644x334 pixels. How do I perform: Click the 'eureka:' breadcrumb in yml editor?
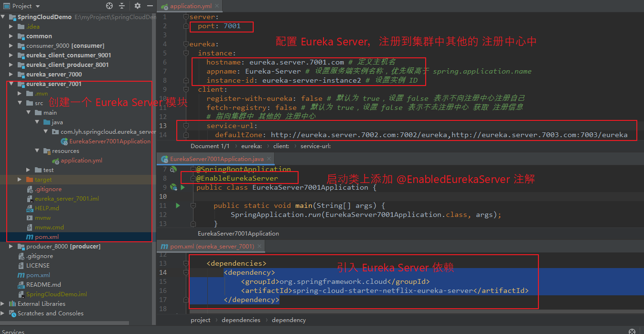point(251,146)
